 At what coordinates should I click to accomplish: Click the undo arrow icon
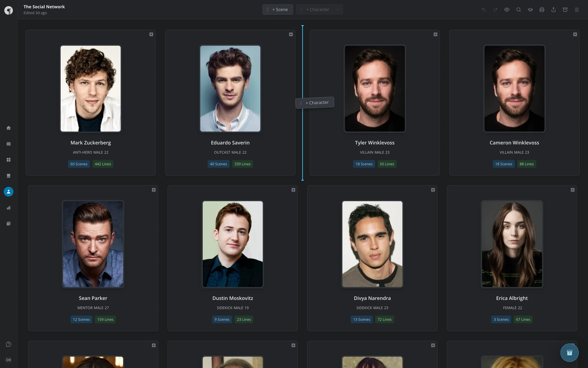[484, 10]
